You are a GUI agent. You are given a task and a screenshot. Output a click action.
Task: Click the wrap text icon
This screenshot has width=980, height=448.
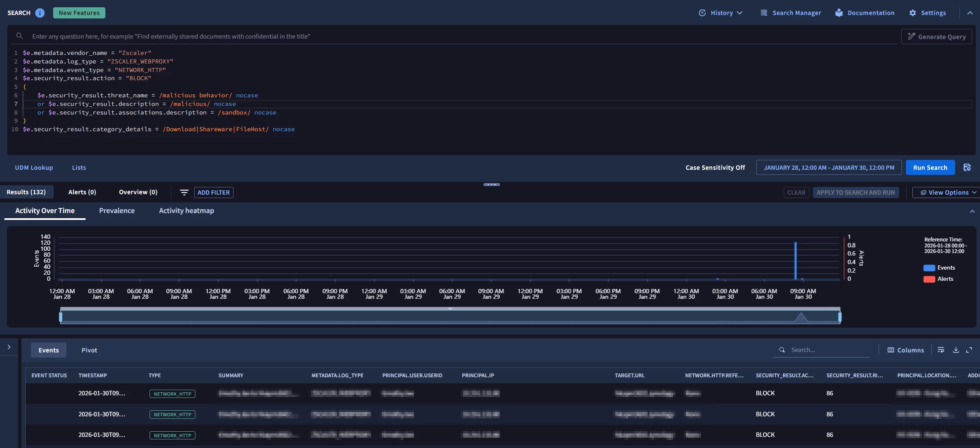coord(941,350)
